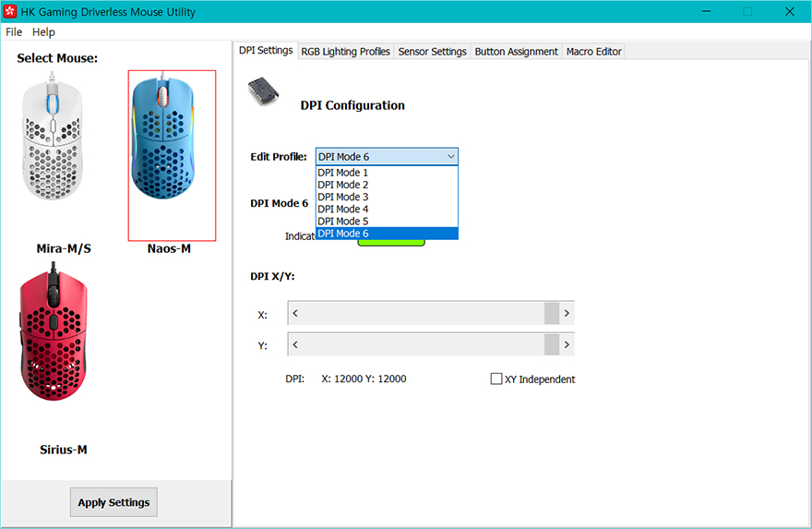
Task: Click the X slider left arrow
Action: [x=295, y=313]
